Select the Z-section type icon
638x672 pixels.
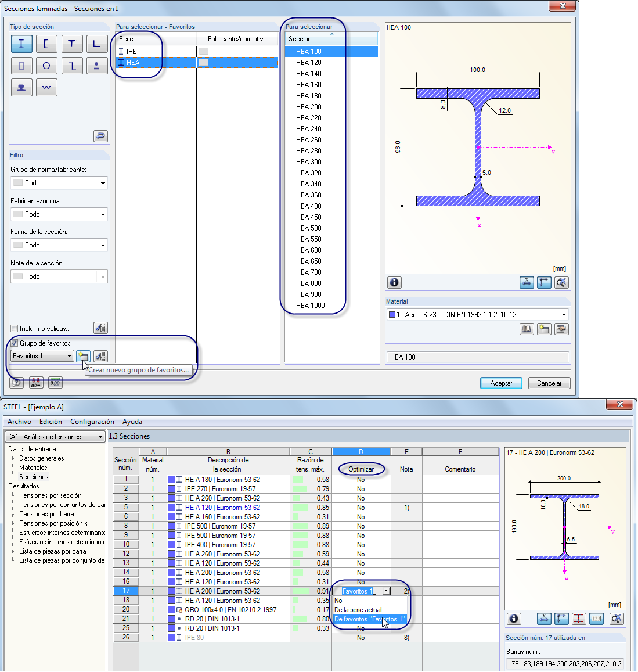click(x=71, y=66)
